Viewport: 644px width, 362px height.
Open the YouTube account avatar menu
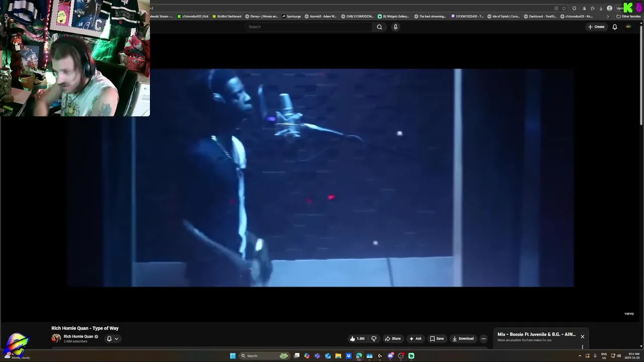coord(628,27)
